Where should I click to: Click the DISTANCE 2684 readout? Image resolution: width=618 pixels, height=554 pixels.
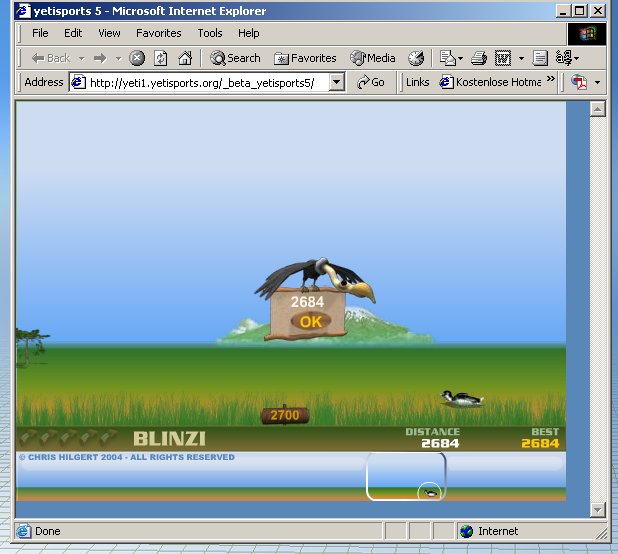click(433, 438)
